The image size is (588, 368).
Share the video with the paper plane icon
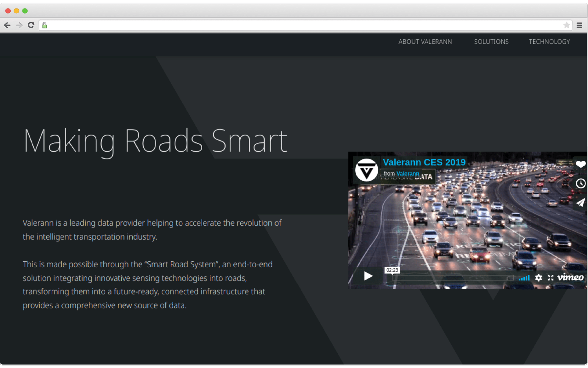(581, 202)
